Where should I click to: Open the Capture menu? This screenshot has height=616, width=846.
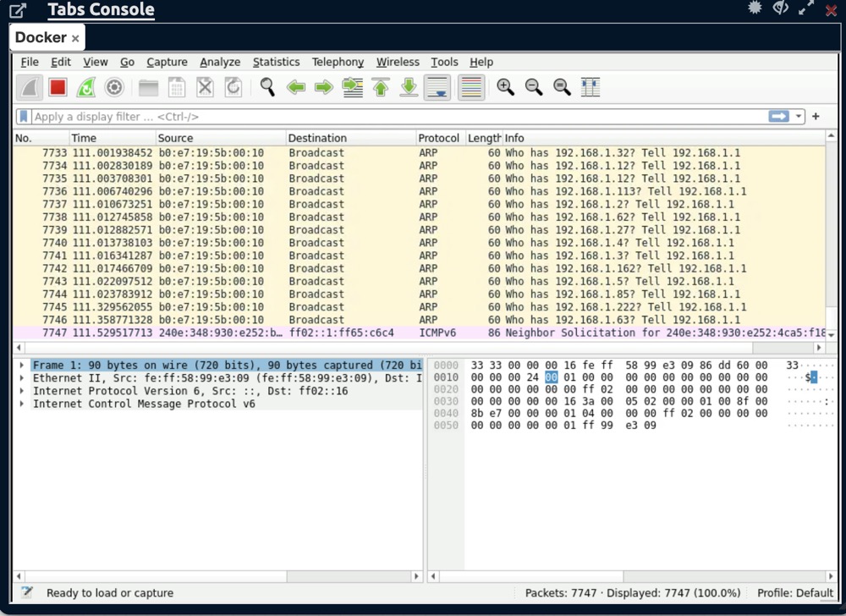click(x=168, y=62)
